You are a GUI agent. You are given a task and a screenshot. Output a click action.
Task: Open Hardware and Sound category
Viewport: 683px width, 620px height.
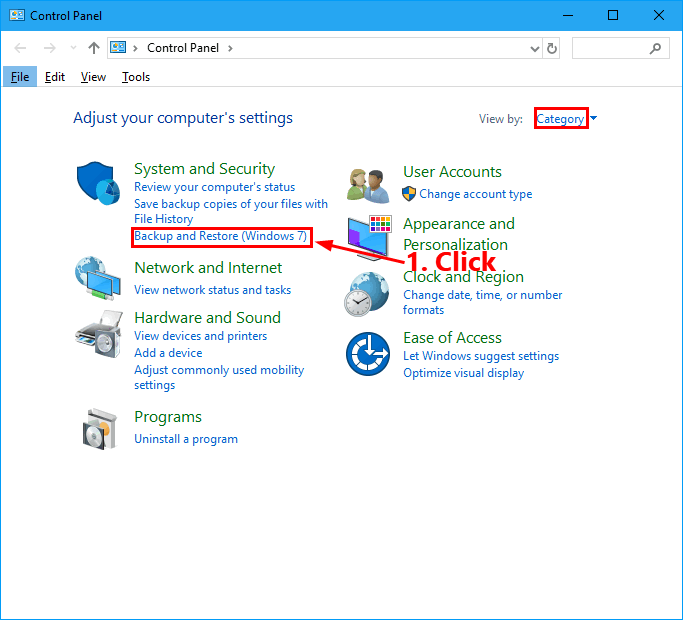click(x=207, y=318)
